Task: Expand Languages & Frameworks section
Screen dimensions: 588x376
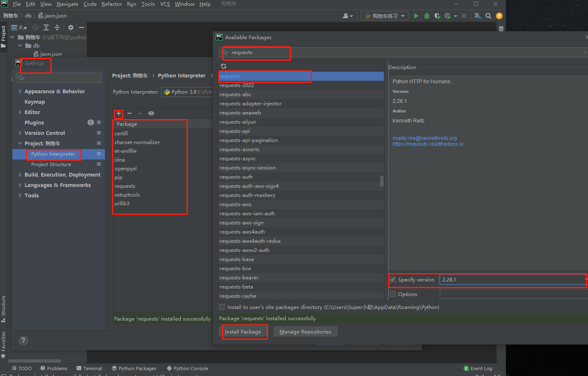Action: pyautogui.click(x=20, y=185)
